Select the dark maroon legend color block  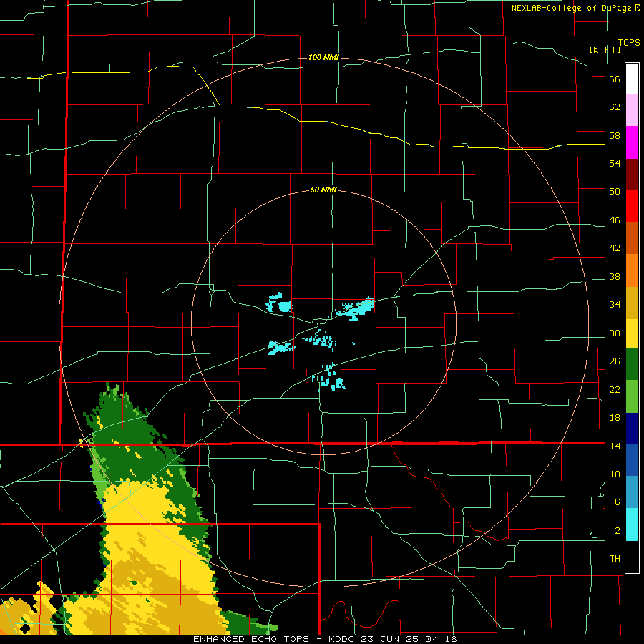(x=632, y=175)
